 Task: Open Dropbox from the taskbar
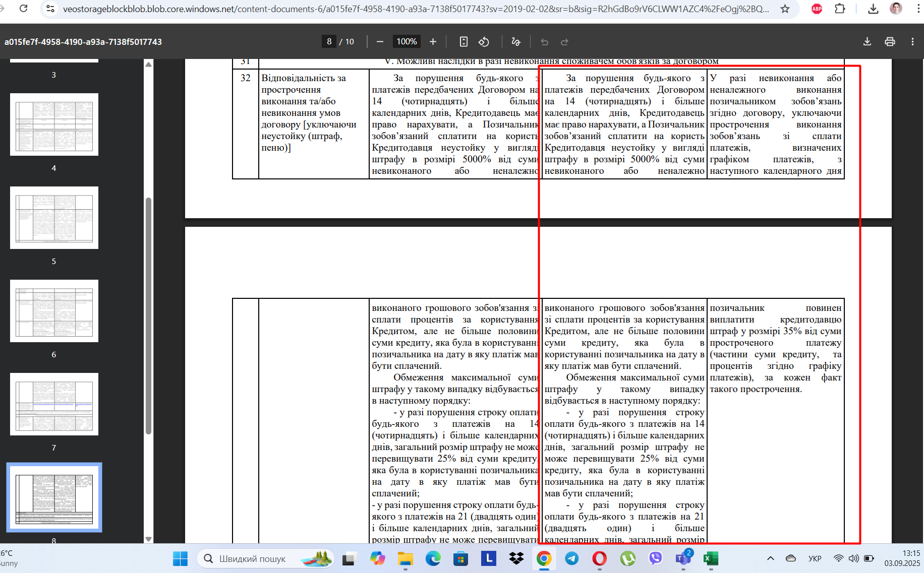[x=516, y=558]
